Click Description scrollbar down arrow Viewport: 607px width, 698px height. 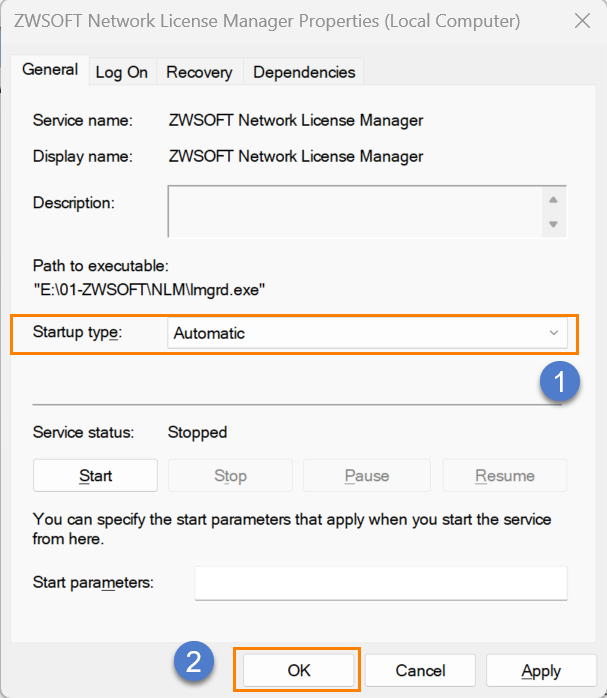tap(554, 224)
